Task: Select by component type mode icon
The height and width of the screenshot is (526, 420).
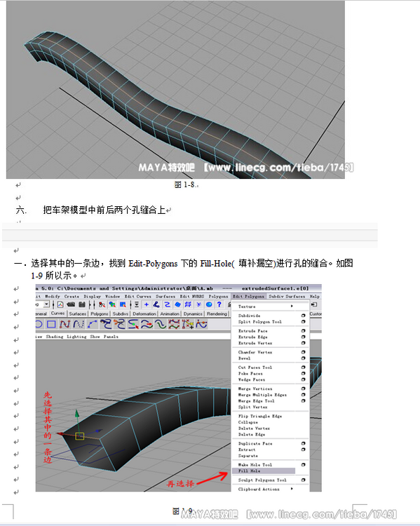Action: click(123, 304)
